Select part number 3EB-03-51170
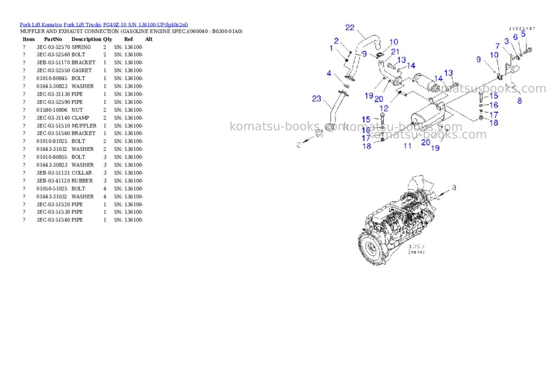 click(x=53, y=63)
